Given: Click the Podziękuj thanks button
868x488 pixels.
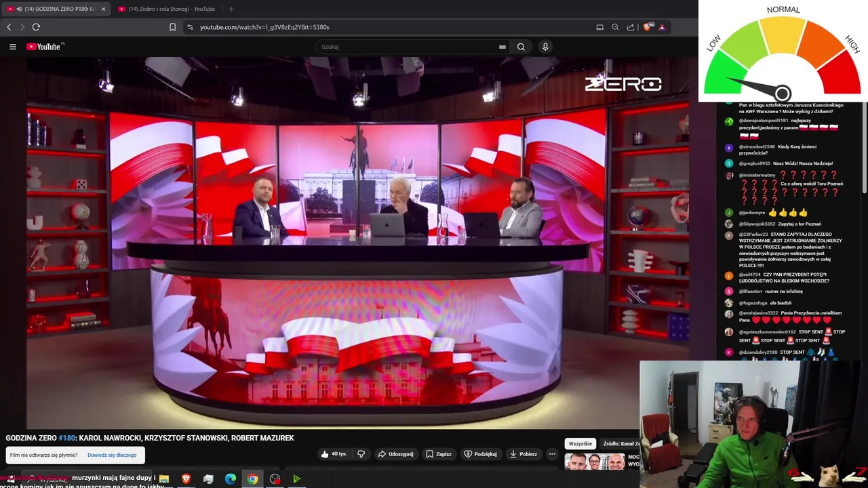Looking at the screenshot, I should tap(481, 454).
